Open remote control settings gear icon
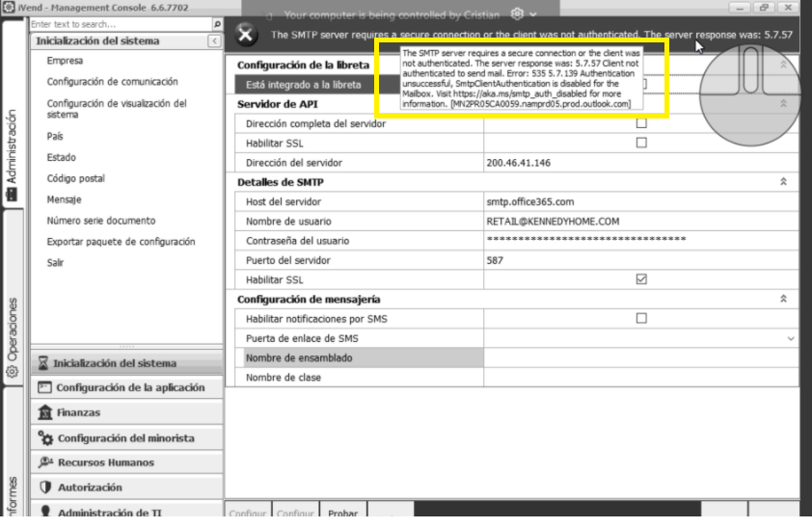The height and width of the screenshot is (528, 812). pos(517,13)
